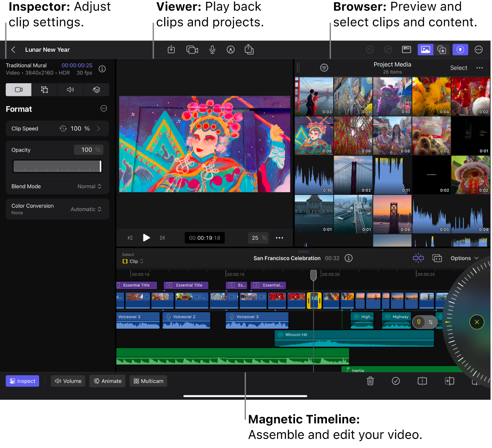Toggle the media browser photo icon
Image resolution: width=492 pixels, height=448 pixels.
point(425,49)
